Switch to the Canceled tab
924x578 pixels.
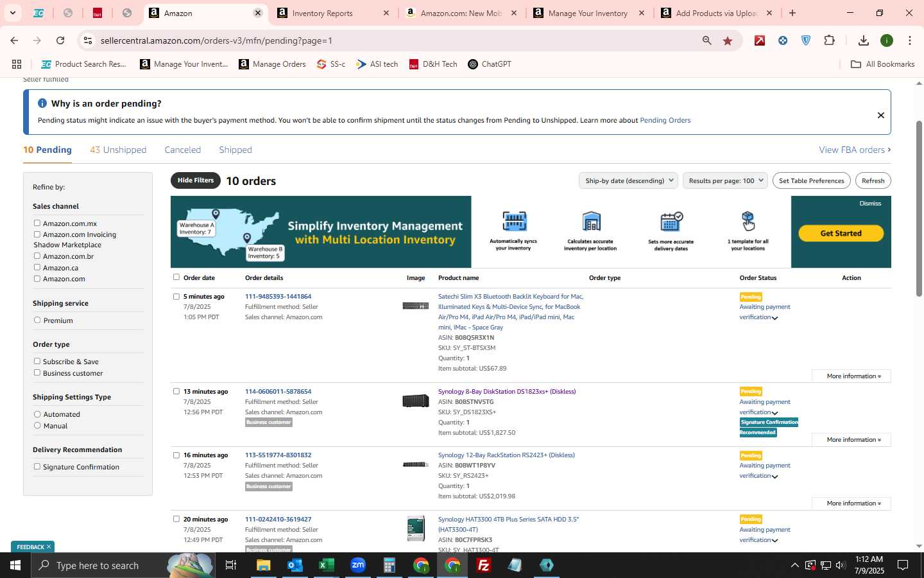[183, 150]
